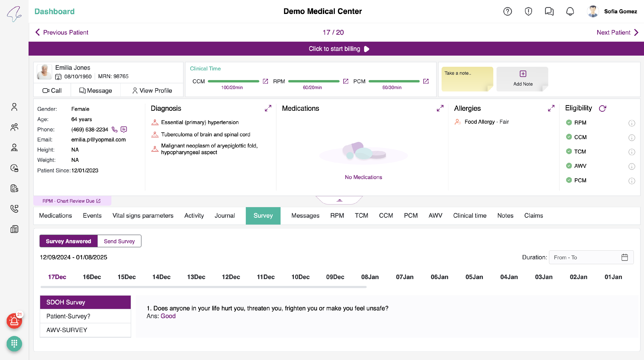
Task: Expand the Diagnosis panel
Action: coord(268,108)
